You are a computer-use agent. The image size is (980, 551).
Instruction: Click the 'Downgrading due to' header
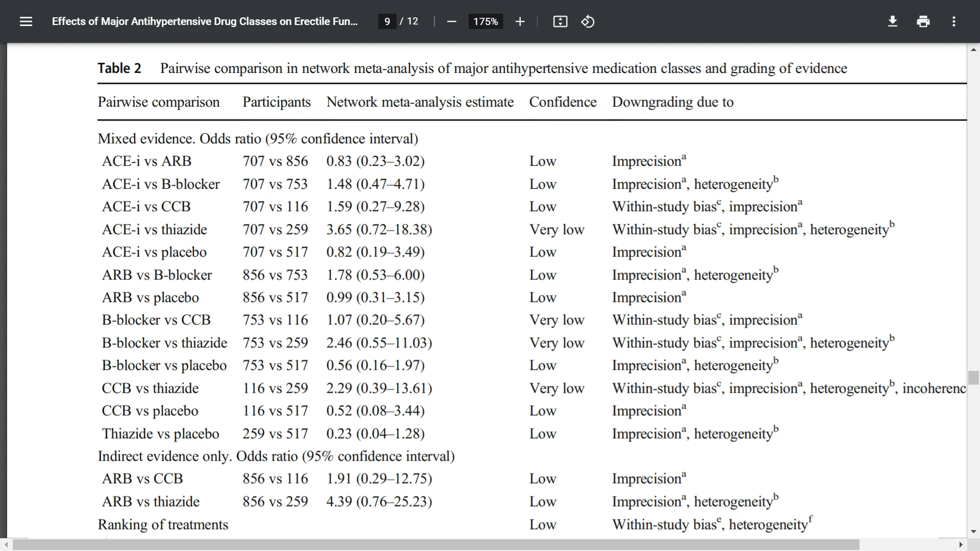click(x=673, y=102)
